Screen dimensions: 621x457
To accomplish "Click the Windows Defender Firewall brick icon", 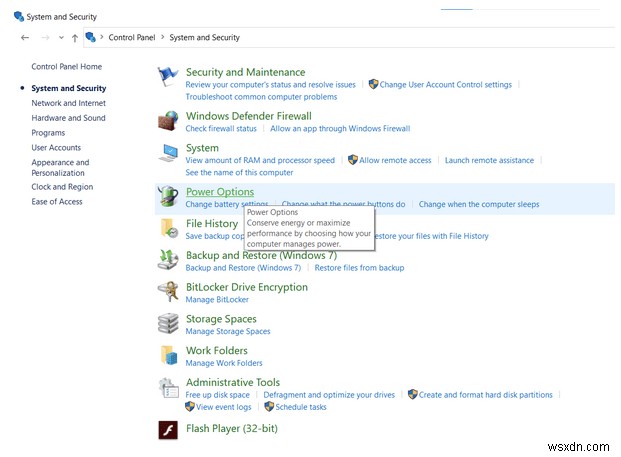I will pyautogui.click(x=168, y=122).
